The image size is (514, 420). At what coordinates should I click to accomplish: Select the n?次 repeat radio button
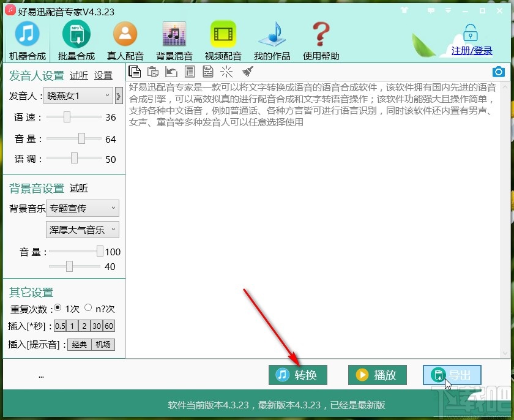[x=88, y=307]
